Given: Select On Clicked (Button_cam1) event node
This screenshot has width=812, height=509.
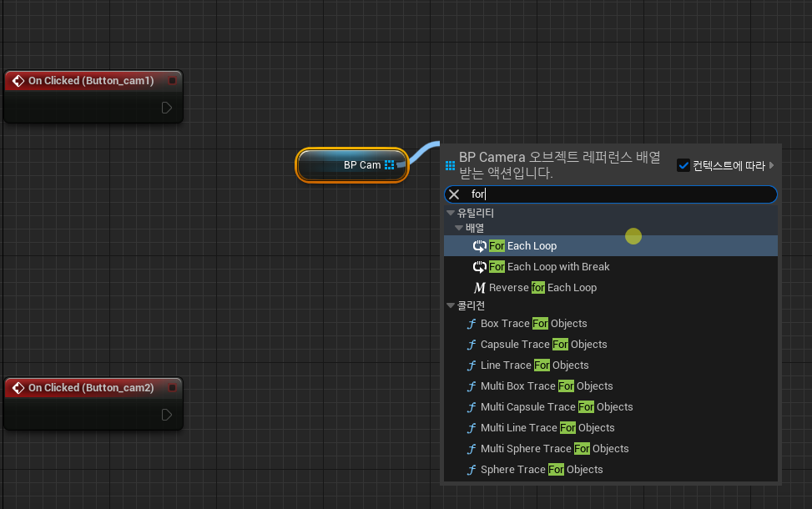Looking at the screenshot, I should pos(93,97).
